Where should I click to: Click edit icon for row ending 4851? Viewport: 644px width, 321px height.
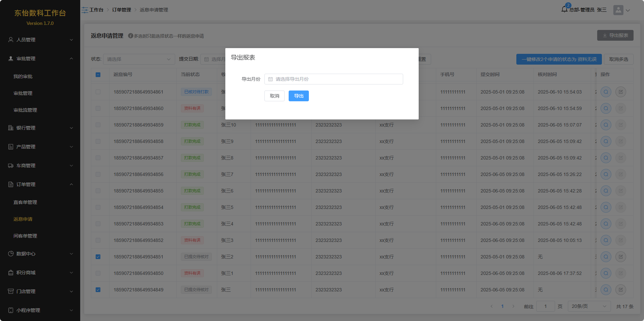(620, 257)
